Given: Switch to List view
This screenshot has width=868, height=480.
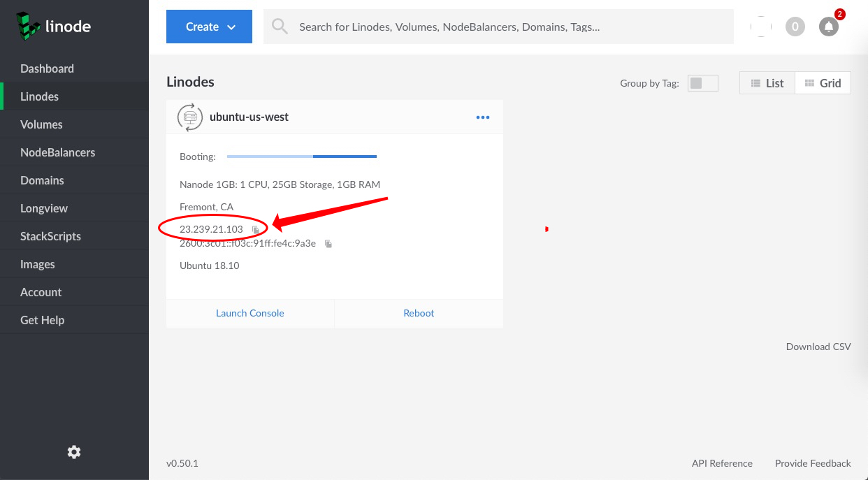Looking at the screenshot, I should click(767, 82).
